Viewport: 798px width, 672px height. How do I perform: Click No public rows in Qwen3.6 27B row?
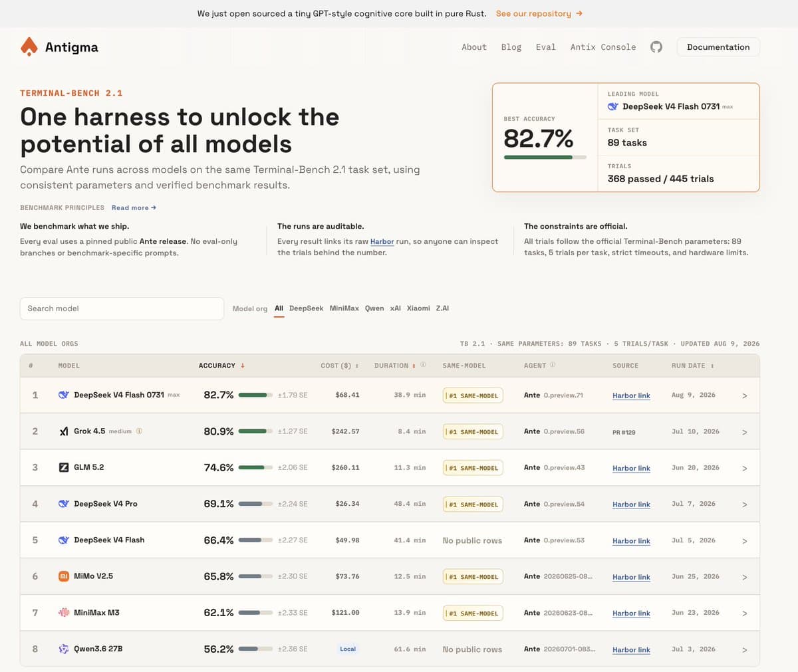472,649
